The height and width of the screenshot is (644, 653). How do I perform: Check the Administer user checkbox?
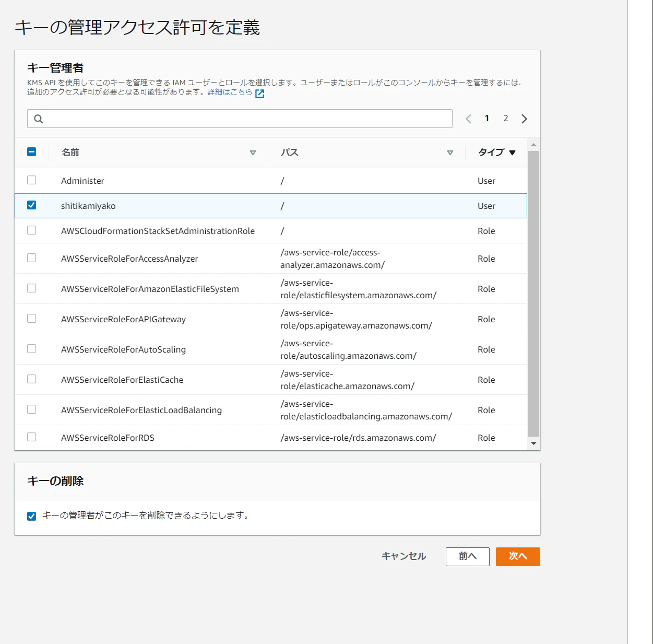point(32,180)
